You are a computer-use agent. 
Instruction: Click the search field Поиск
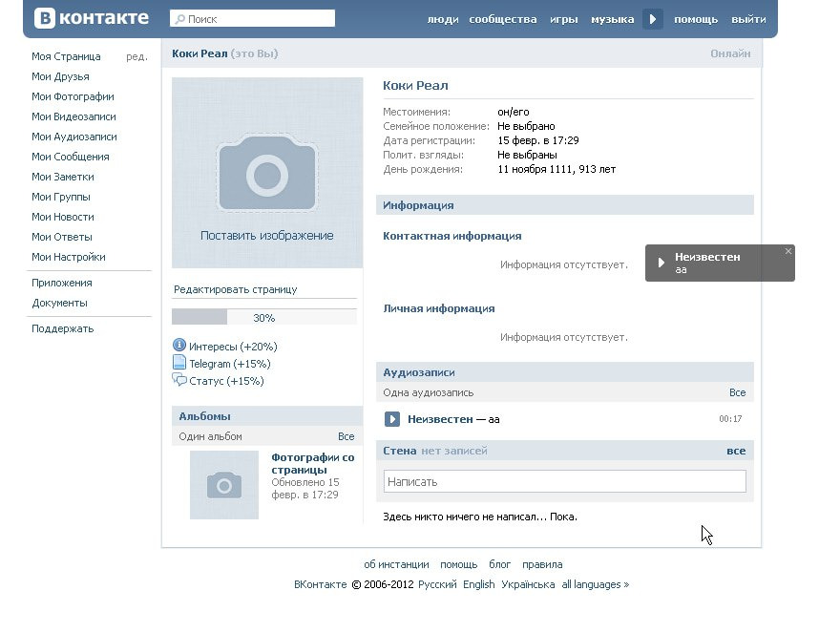[253, 18]
